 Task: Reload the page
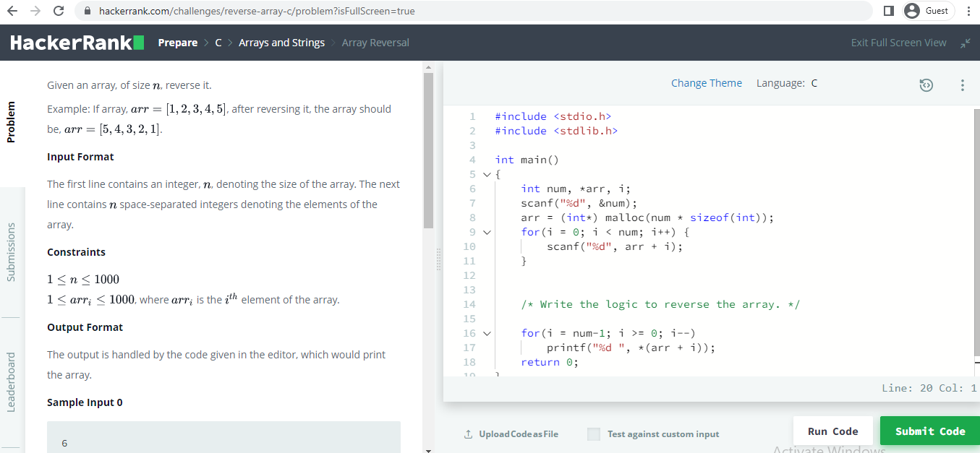[x=59, y=11]
